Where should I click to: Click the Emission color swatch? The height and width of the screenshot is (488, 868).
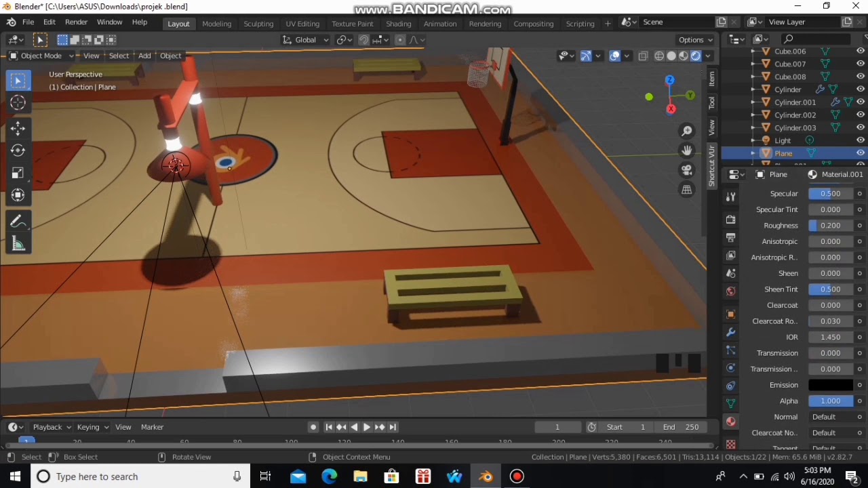pyautogui.click(x=831, y=385)
